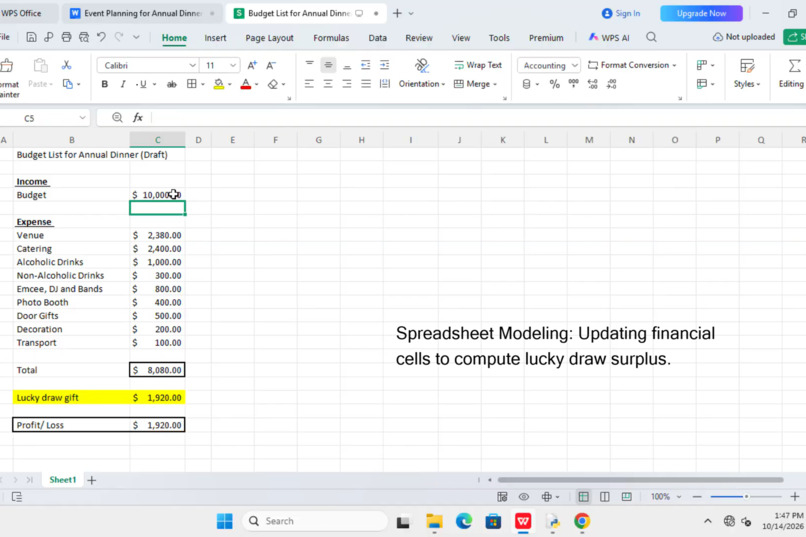This screenshot has height=537, width=806.
Task: Add new sheet next to Sheet1
Action: tap(92, 480)
